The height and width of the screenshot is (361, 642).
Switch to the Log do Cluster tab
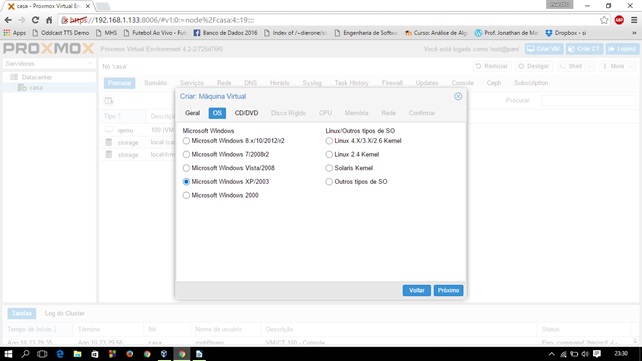click(x=65, y=313)
